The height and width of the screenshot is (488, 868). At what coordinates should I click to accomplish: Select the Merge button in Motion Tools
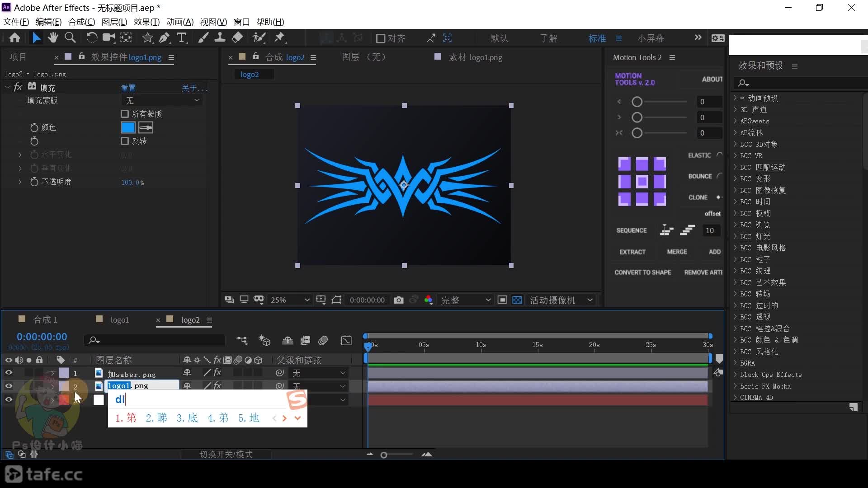(677, 251)
